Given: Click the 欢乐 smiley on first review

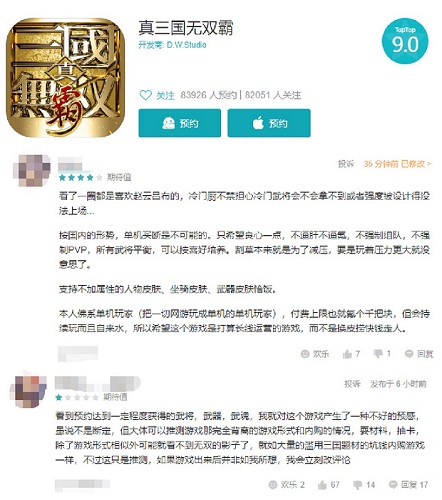Looking at the screenshot, I should tap(315, 354).
